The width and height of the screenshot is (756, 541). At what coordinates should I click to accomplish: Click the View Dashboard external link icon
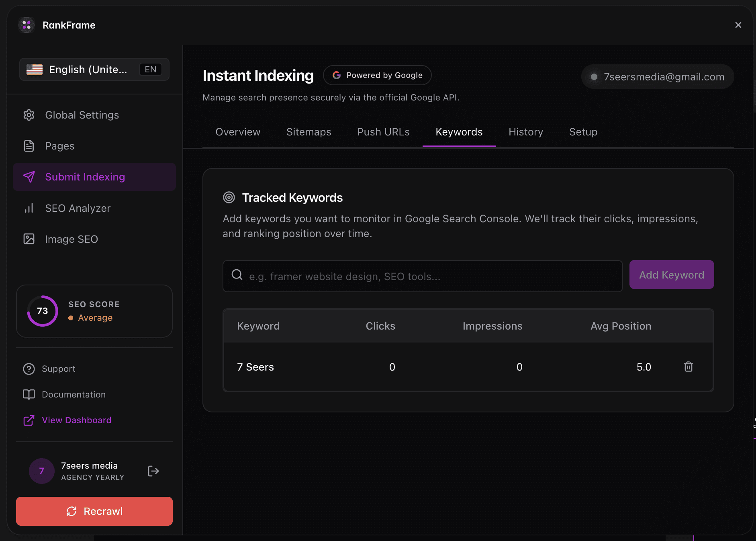29,420
